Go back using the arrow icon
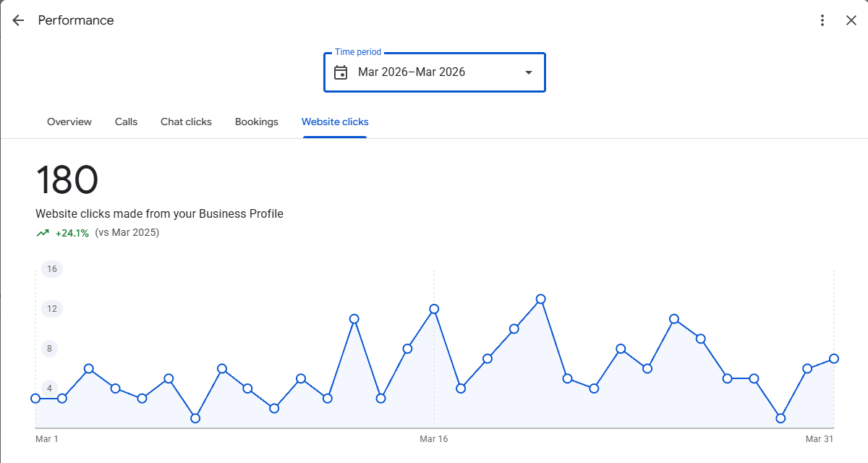The width and height of the screenshot is (868, 463). pyautogui.click(x=18, y=20)
